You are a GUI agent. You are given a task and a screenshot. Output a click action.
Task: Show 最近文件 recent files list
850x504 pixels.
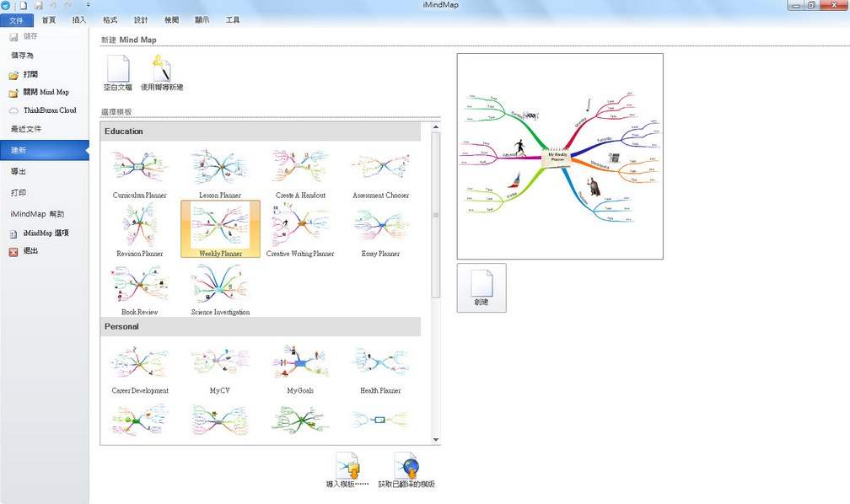26,129
